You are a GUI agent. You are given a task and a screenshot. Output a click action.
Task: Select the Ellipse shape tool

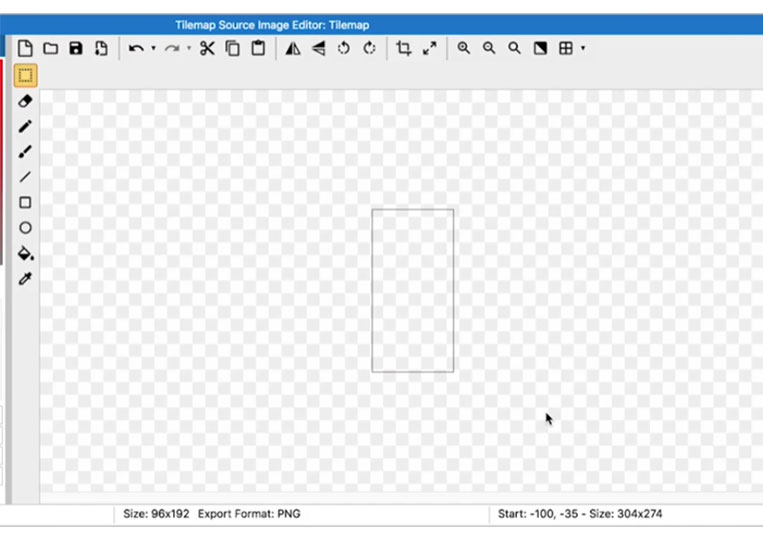pyautogui.click(x=25, y=228)
